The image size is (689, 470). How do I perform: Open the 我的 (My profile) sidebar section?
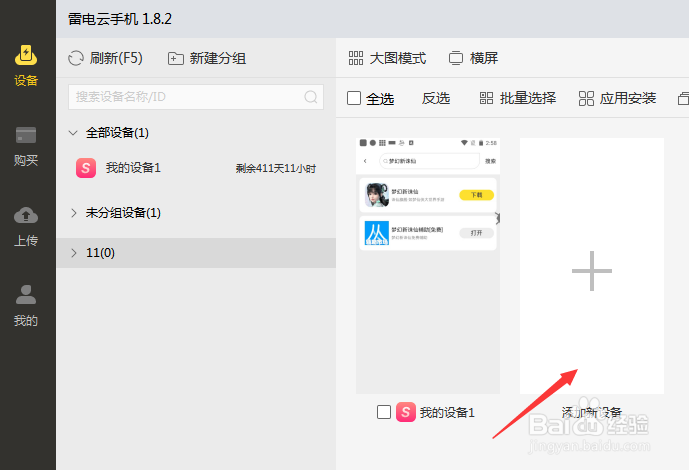point(26,306)
